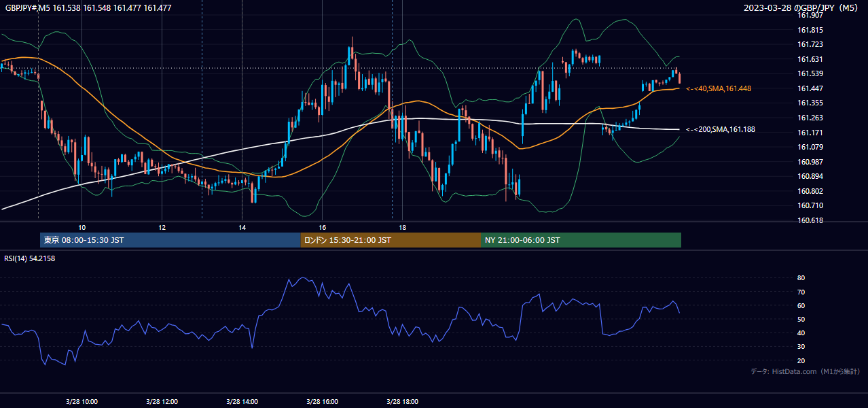Viewport: 868px width, 408px height.
Task: Click the chart title 2023-03-28 のGBP/JPY (M5)
Action: coord(801,8)
